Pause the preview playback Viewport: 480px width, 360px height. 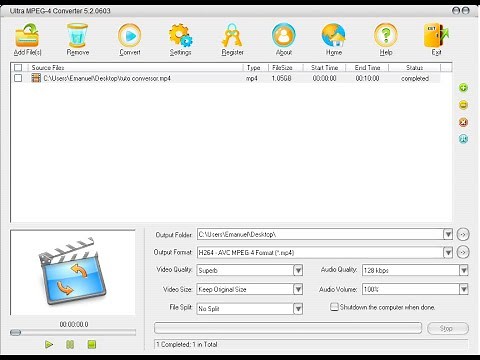tap(70, 344)
